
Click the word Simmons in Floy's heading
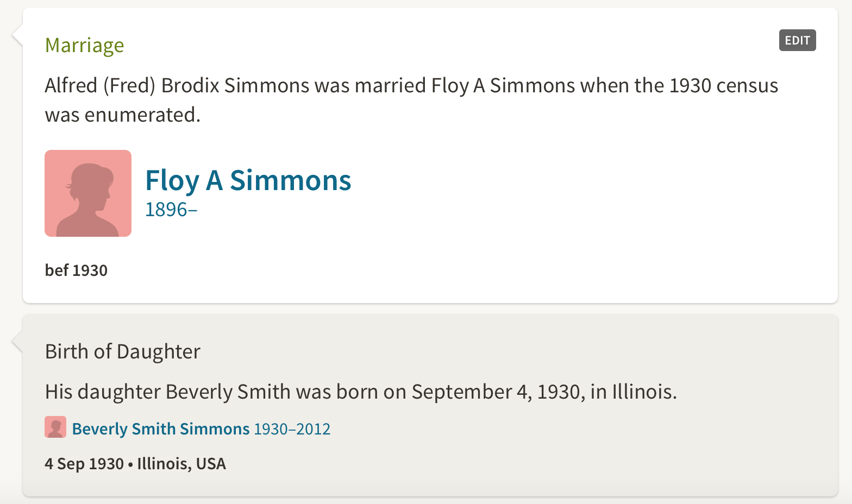[291, 181]
